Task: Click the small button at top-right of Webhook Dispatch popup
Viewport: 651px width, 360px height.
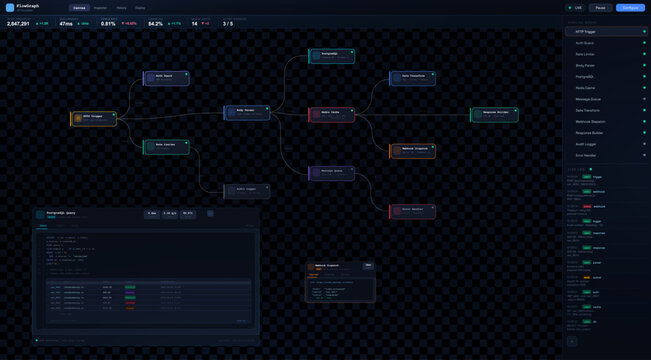Action: [368, 265]
